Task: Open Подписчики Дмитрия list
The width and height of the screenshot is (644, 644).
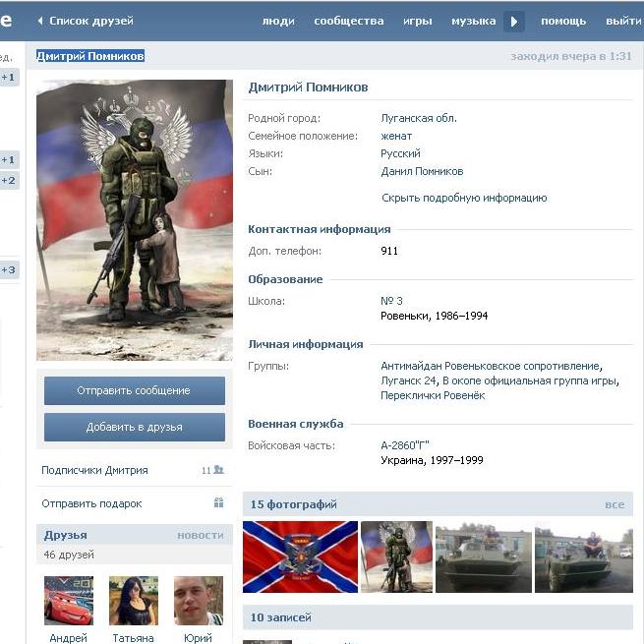Action: [94, 470]
